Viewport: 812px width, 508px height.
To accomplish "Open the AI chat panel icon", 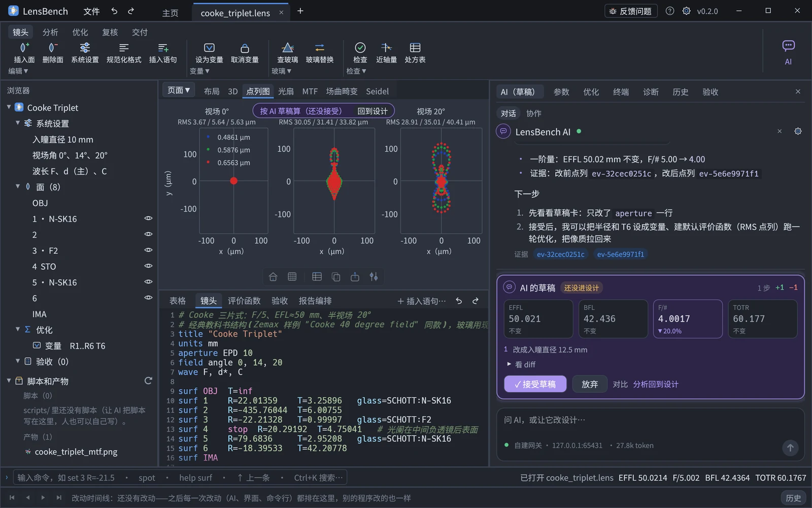I will coord(788,46).
